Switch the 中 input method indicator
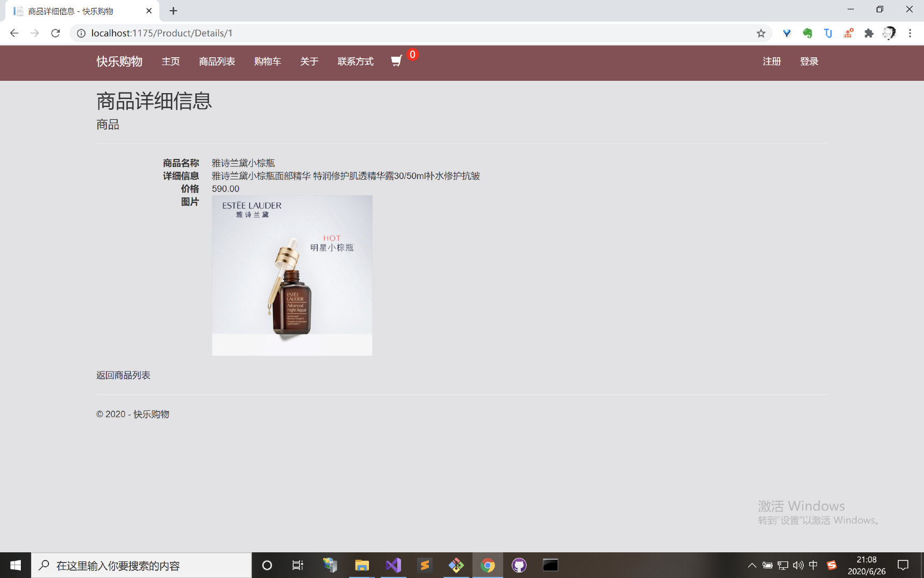This screenshot has height=578, width=924. point(813,565)
